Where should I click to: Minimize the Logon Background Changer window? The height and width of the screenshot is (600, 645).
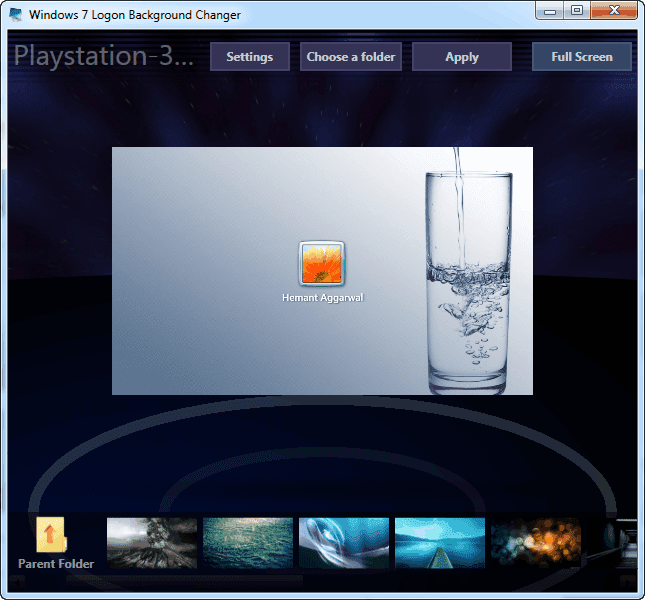[x=550, y=11]
